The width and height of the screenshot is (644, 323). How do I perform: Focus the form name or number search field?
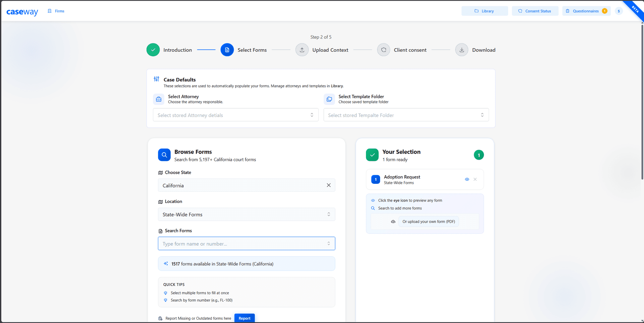(247, 244)
